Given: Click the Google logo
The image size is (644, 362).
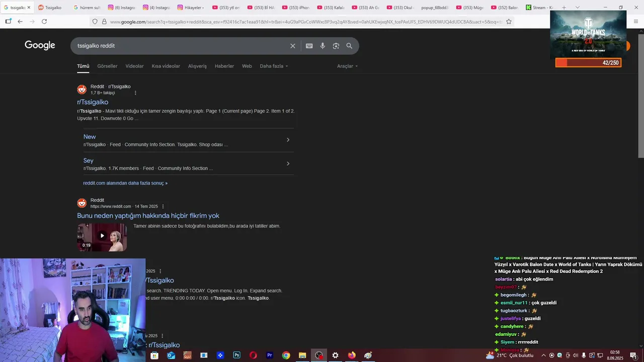Looking at the screenshot, I should tap(40, 45).
